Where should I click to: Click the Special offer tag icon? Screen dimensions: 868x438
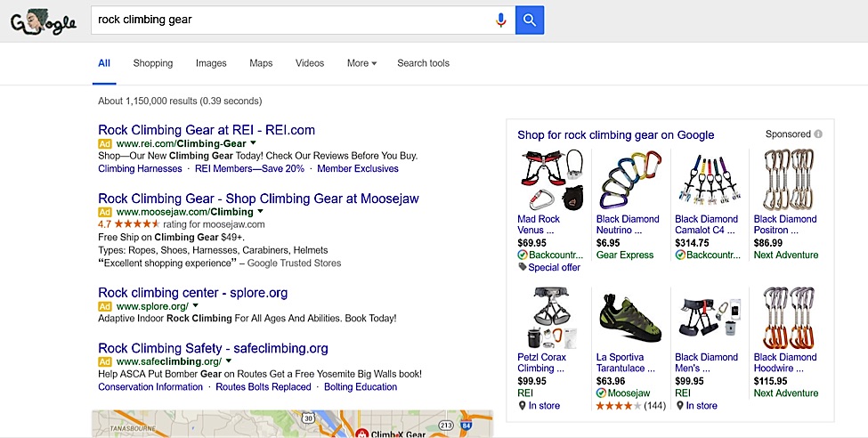point(522,267)
